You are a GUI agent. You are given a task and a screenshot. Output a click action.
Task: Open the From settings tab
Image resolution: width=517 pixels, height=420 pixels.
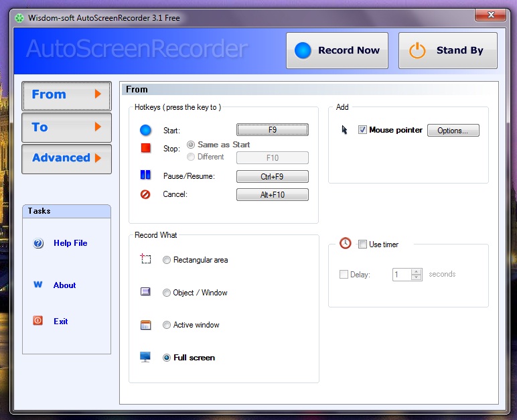66,96
